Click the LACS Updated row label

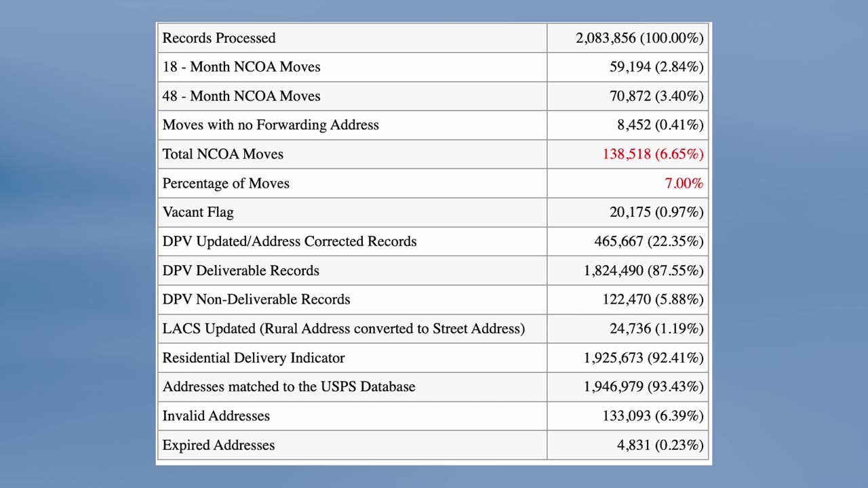pyautogui.click(x=344, y=329)
